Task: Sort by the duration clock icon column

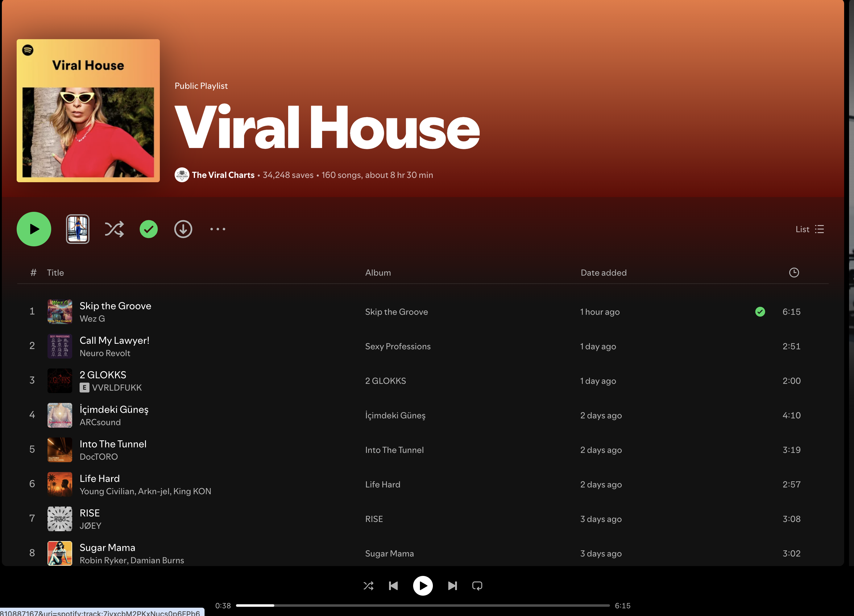Action: (x=794, y=273)
